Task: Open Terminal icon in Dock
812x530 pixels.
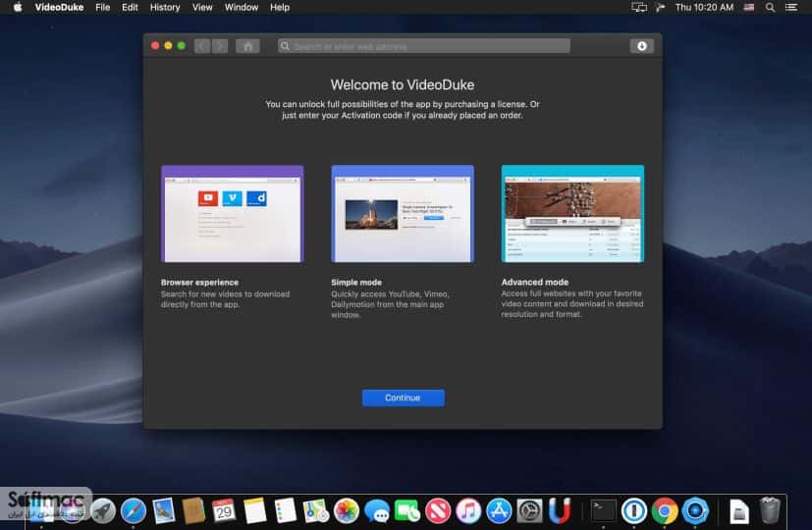Action: [604, 510]
